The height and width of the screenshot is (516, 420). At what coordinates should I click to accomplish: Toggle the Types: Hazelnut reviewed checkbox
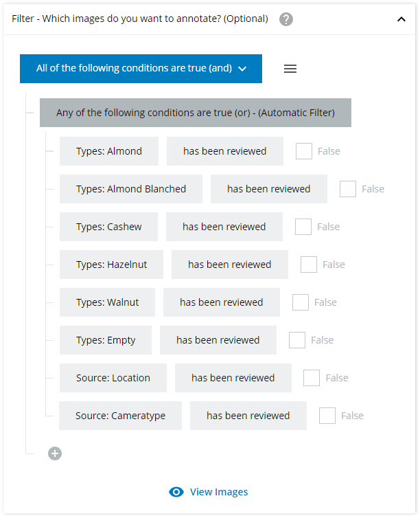pos(309,265)
